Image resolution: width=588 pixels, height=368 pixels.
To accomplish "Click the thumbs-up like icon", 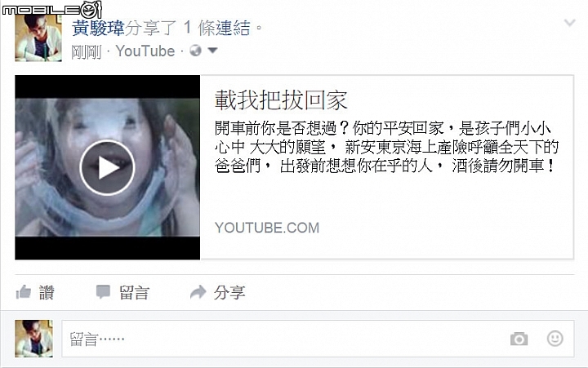I will point(23,292).
